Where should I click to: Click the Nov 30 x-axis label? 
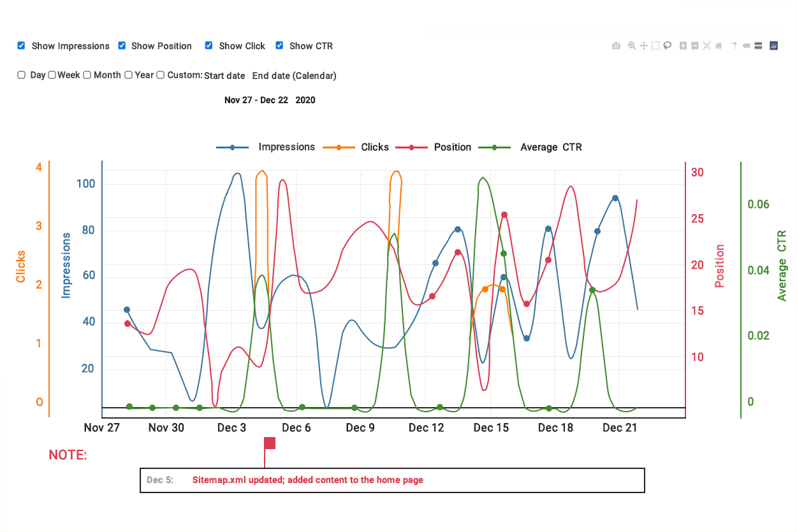click(x=166, y=428)
